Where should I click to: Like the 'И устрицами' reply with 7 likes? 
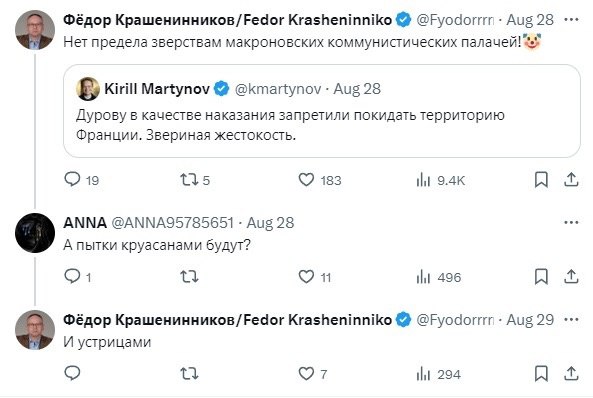[312, 374]
